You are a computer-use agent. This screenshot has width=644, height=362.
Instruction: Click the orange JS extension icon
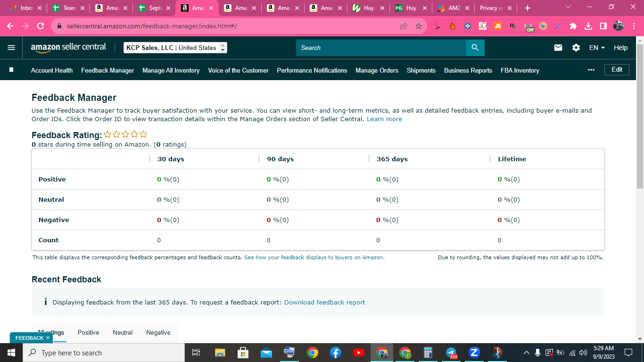(x=498, y=26)
